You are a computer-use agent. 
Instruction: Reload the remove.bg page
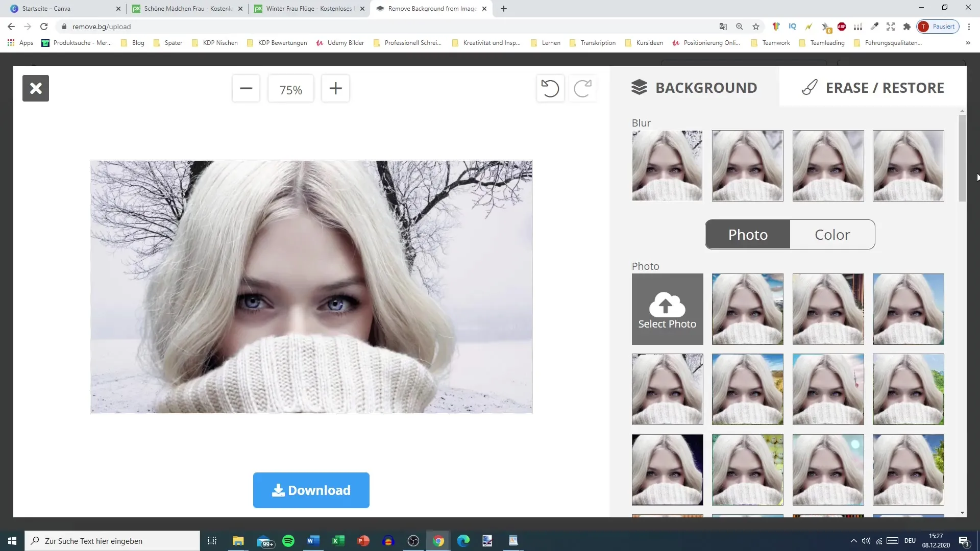pyautogui.click(x=44, y=27)
